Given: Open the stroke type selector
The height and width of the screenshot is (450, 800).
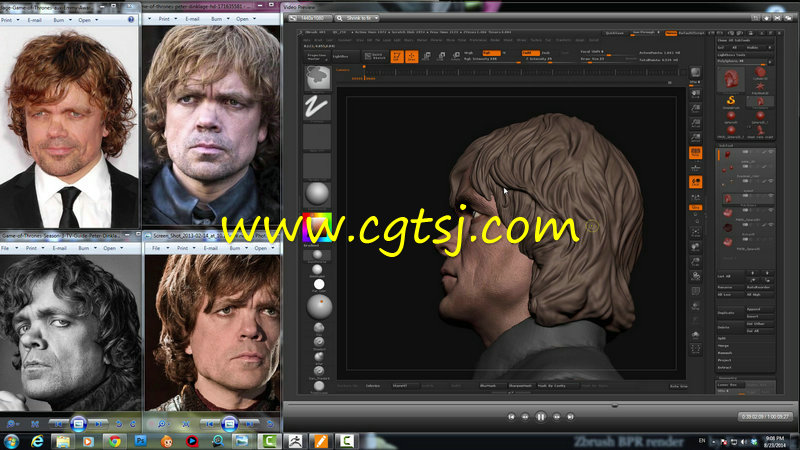Looking at the screenshot, I should click(317, 107).
